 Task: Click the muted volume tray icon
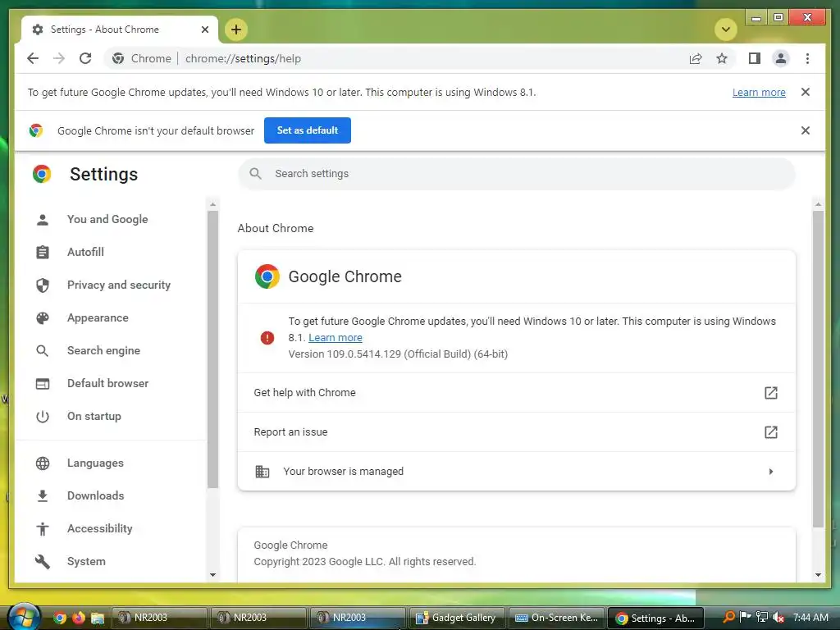779,617
